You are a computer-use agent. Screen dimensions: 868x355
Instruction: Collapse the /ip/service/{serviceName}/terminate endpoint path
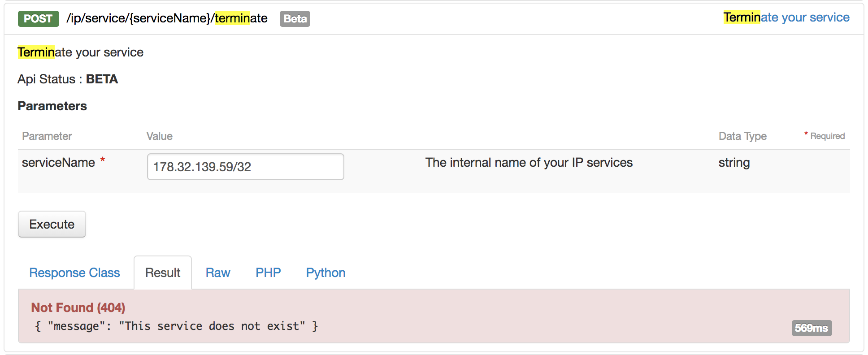(167, 18)
